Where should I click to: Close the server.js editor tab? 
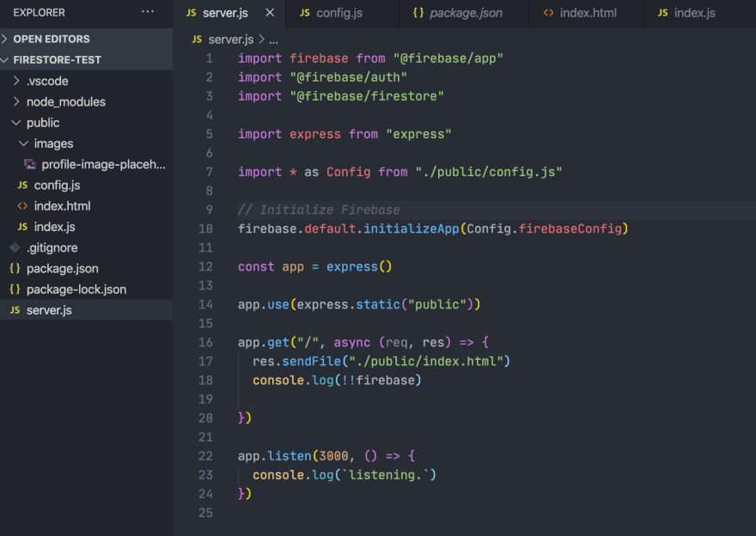270,13
